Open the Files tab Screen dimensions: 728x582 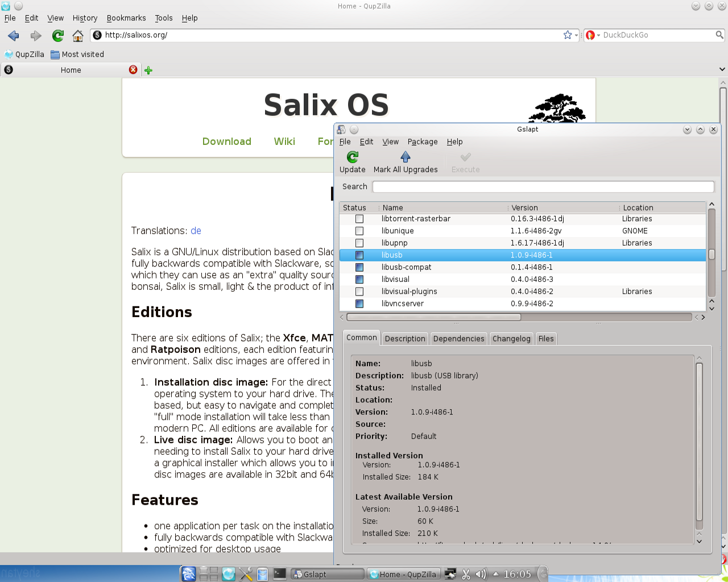pyautogui.click(x=546, y=339)
